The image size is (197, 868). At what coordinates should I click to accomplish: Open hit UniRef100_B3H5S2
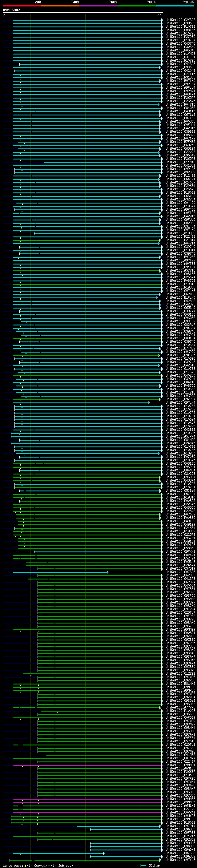[x=180, y=23]
